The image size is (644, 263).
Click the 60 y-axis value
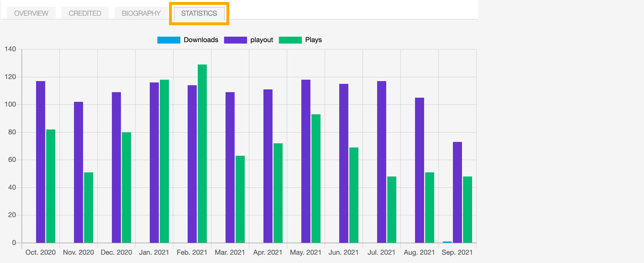12,160
